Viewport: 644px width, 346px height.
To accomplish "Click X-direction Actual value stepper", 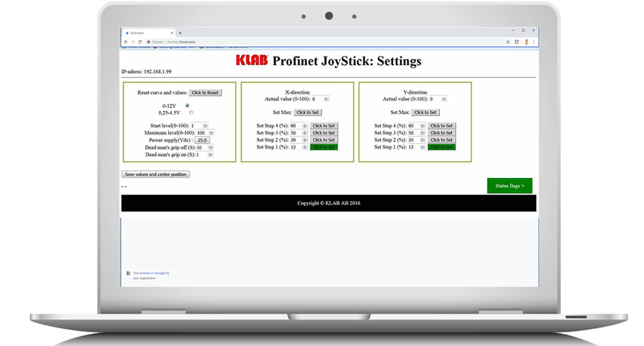I will pyautogui.click(x=326, y=99).
